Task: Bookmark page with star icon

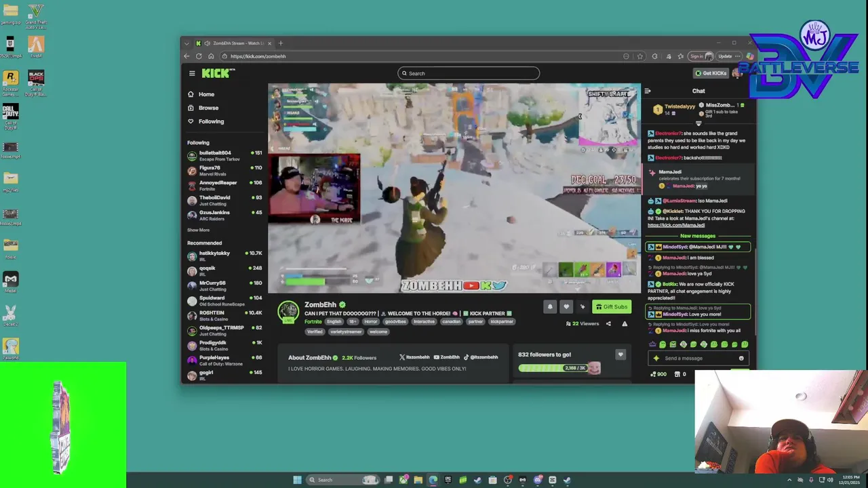Action: coord(639,56)
